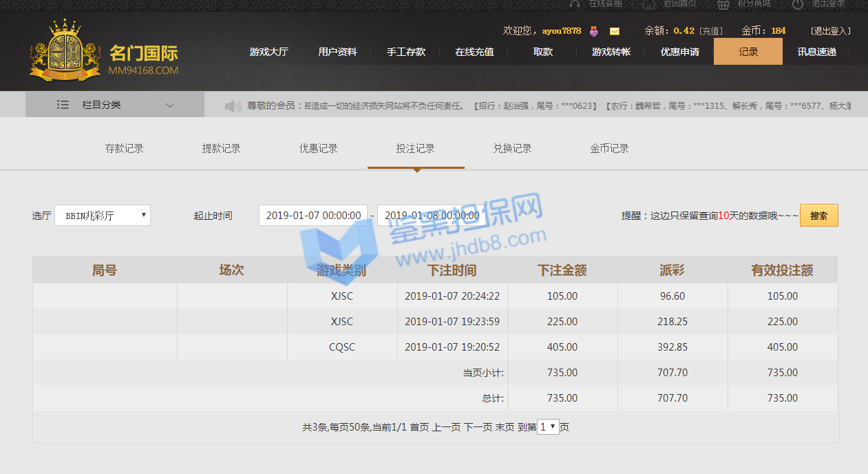Open 游戏大厅 in the navigation menu

point(268,52)
